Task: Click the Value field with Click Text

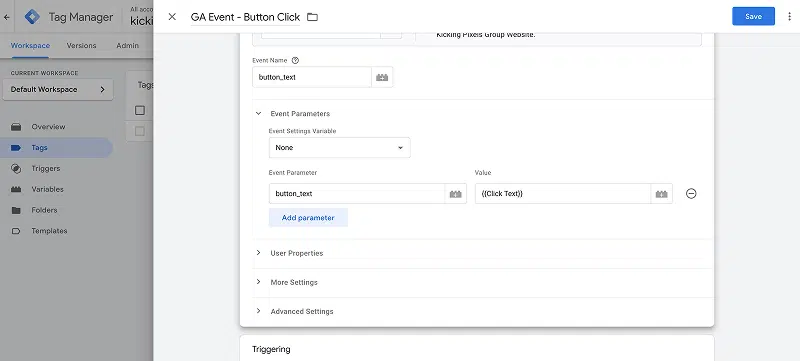Action: click(563, 194)
